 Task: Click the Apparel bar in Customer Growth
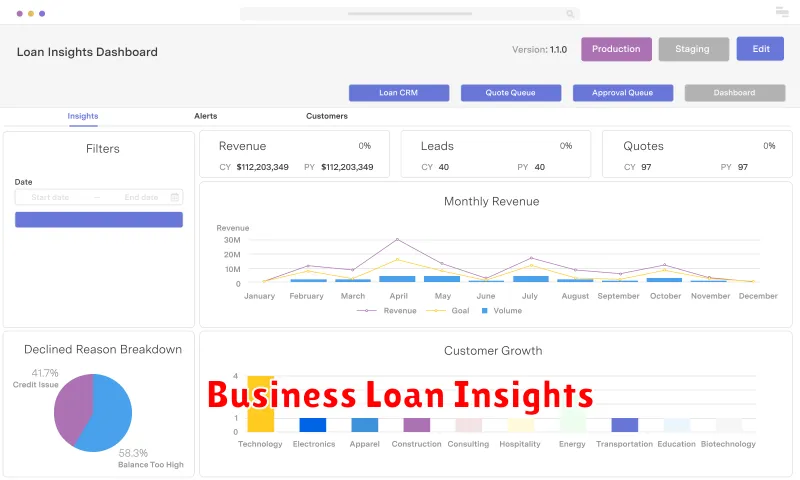[365, 425]
